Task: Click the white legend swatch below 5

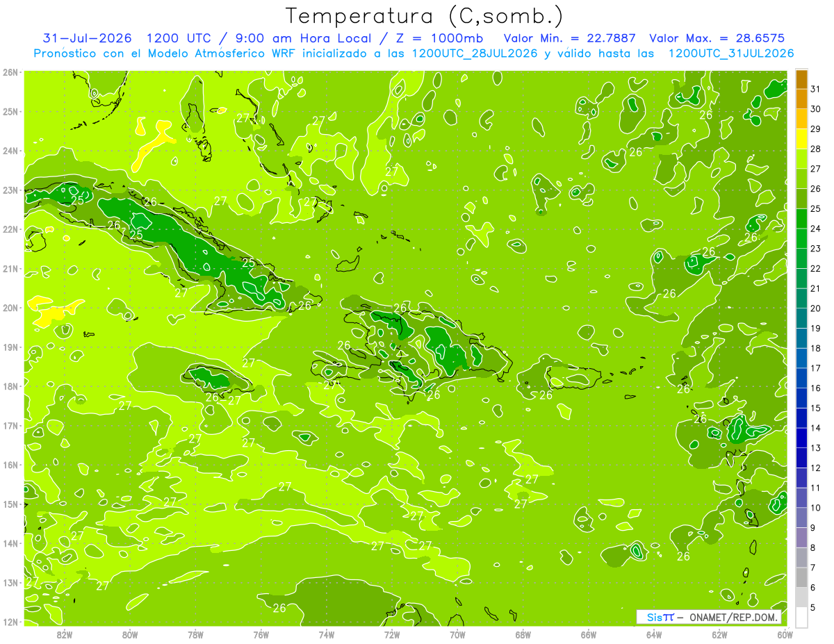Action: tap(801, 617)
